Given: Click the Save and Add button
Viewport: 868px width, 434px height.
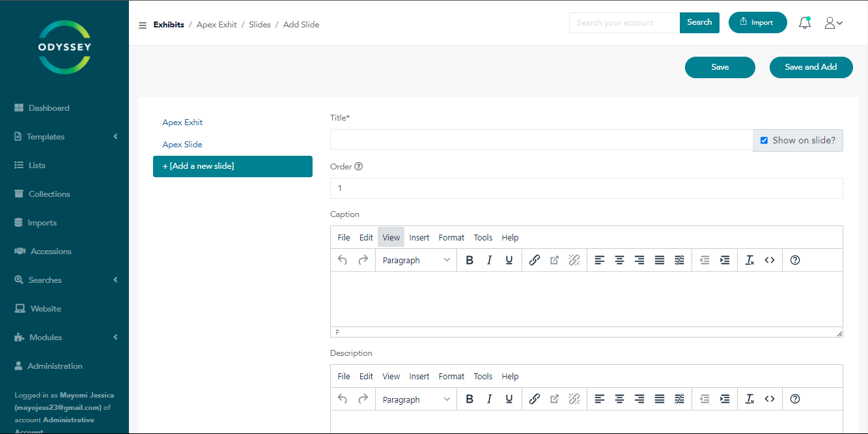Looking at the screenshot, I should click(x=811, y=67).
